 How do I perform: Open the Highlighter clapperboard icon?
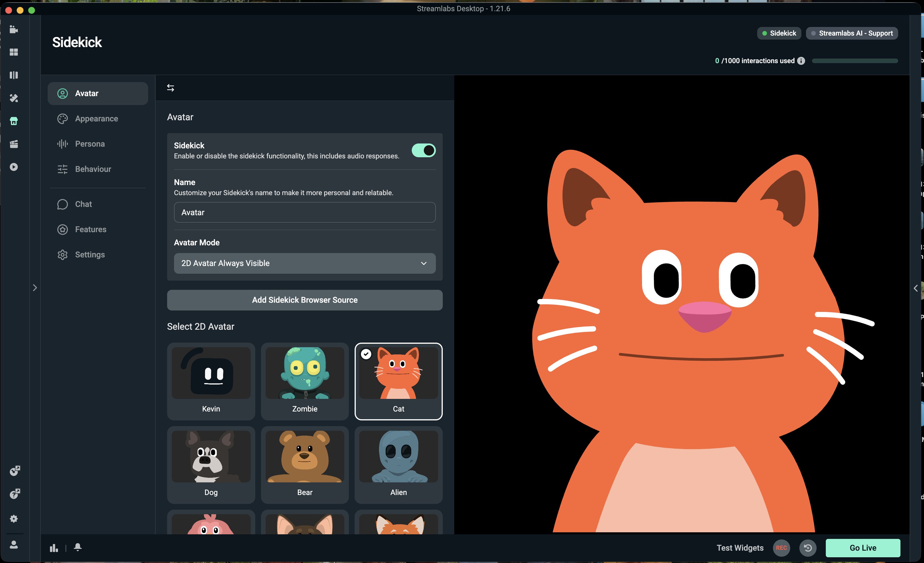14,144
